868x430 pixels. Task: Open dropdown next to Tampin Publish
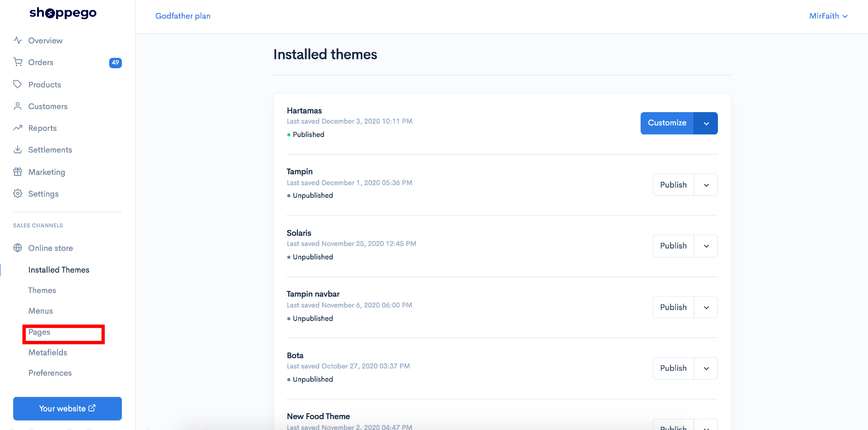pos(706,185)
